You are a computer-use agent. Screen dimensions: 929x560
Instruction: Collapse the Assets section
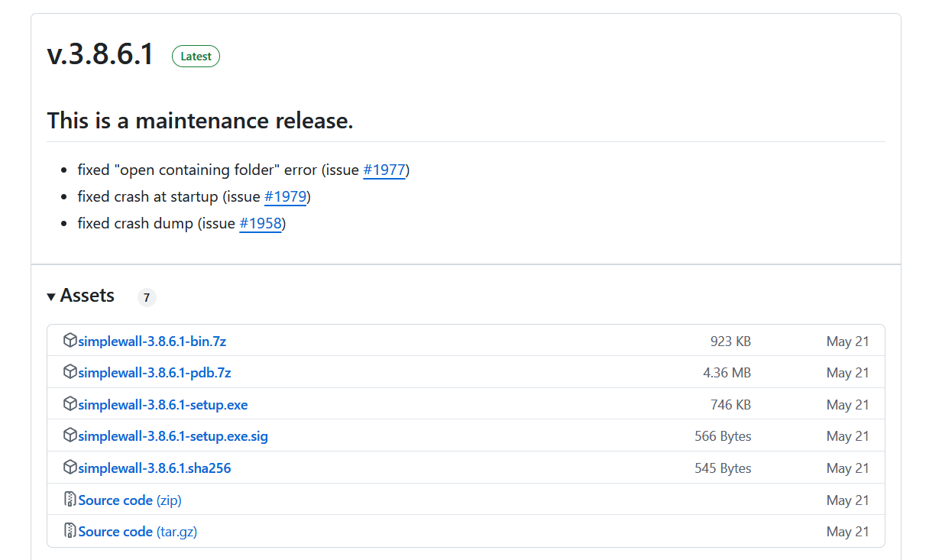(x=80, y=296)
